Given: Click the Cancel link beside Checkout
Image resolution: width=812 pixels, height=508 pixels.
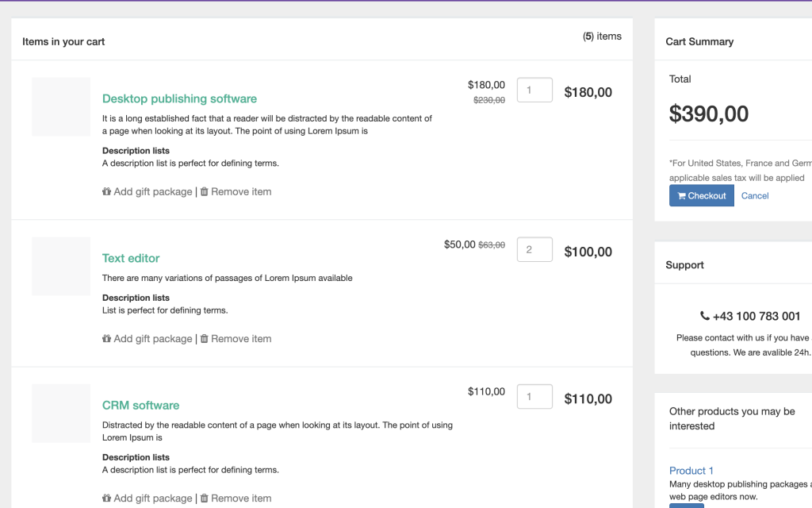Looking at the screenshot, I should click(754, 195).
